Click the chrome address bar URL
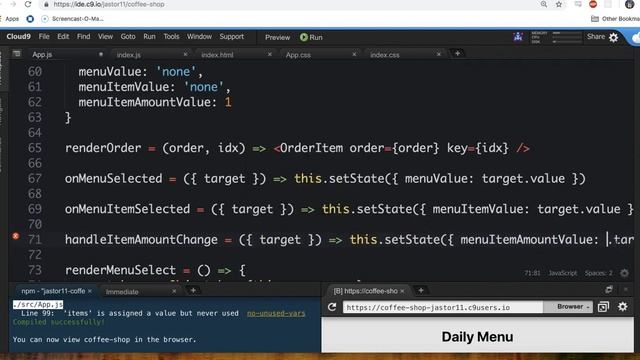This screenshot has width=640, height=360. (x=109, y=4)
